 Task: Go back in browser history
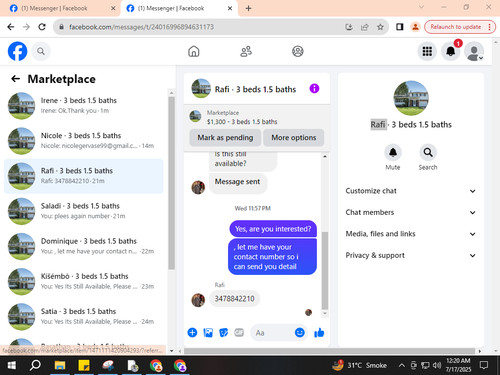[11, 27]
